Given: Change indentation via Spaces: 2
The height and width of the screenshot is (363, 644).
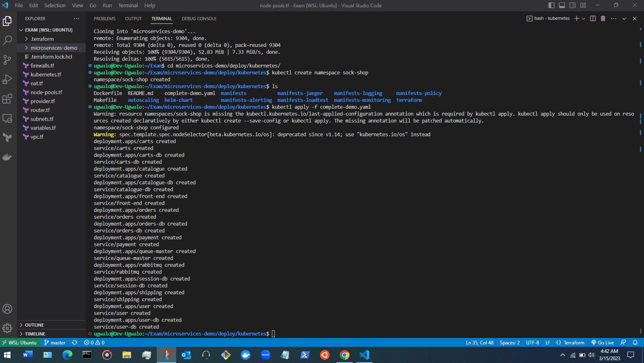Looking at the screenshot, I should (509, 342).
